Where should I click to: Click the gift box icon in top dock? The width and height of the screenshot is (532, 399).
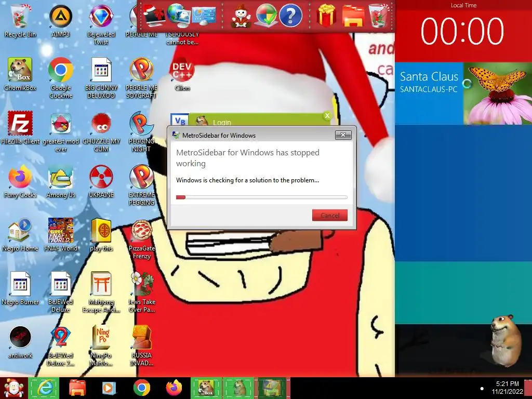(326, 16)
